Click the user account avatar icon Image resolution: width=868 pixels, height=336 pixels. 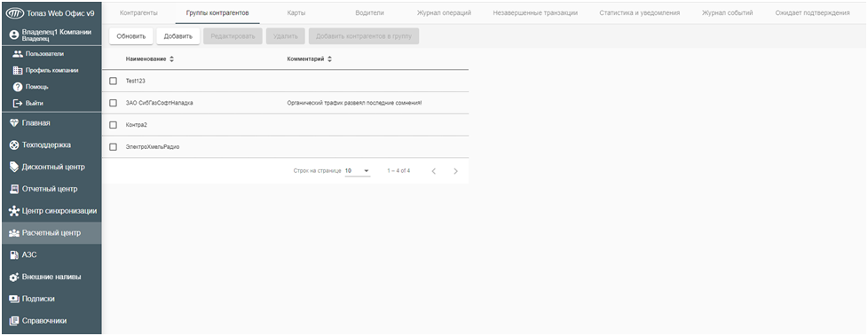click(14, 35)
